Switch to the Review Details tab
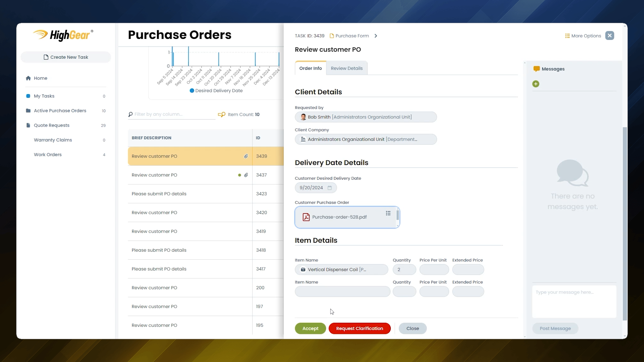 (x=346, y=68)
